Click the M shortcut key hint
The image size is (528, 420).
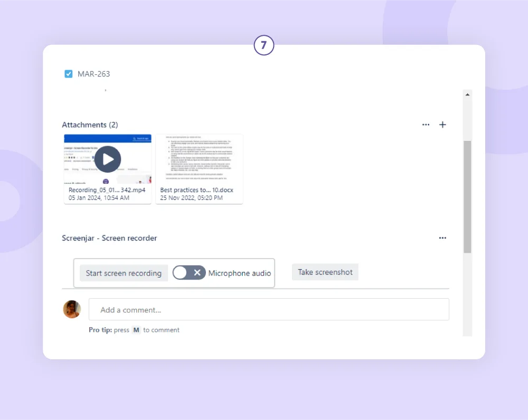pos(136,330)
